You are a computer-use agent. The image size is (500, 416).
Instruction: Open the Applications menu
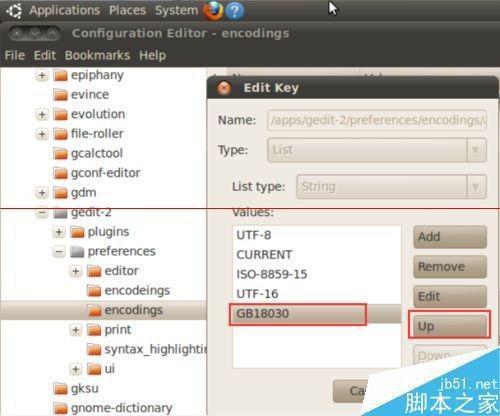click(64, 10)
